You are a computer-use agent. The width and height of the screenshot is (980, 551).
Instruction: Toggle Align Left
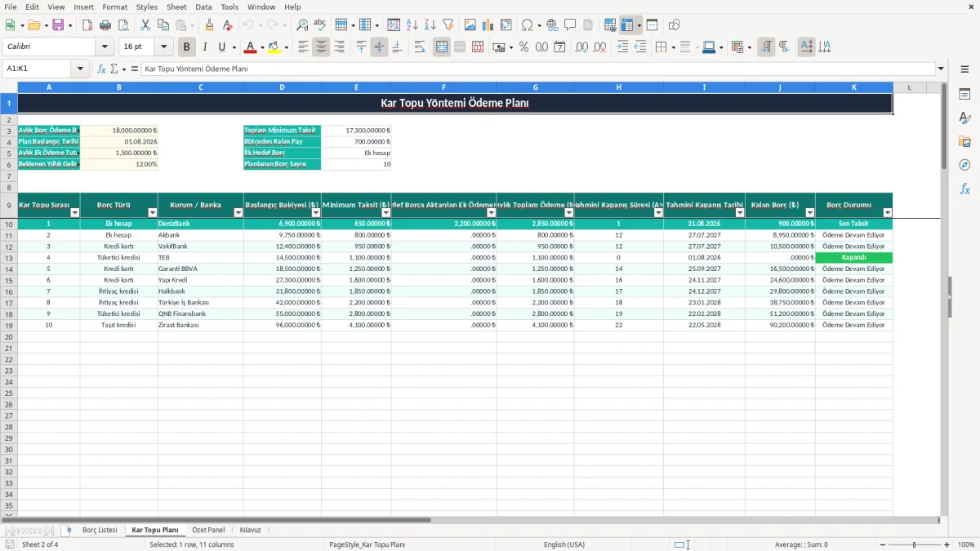pyautogui.click(x=304, y=47)
